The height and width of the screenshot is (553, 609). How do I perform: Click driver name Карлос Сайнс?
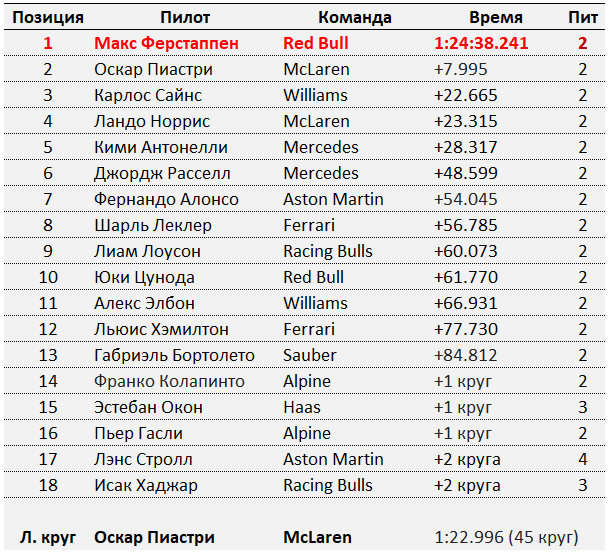148,95
